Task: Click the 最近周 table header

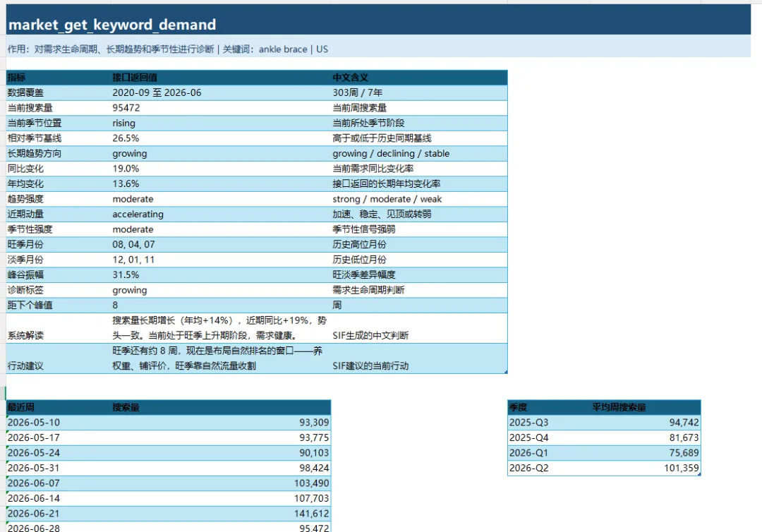Action: 59,407
